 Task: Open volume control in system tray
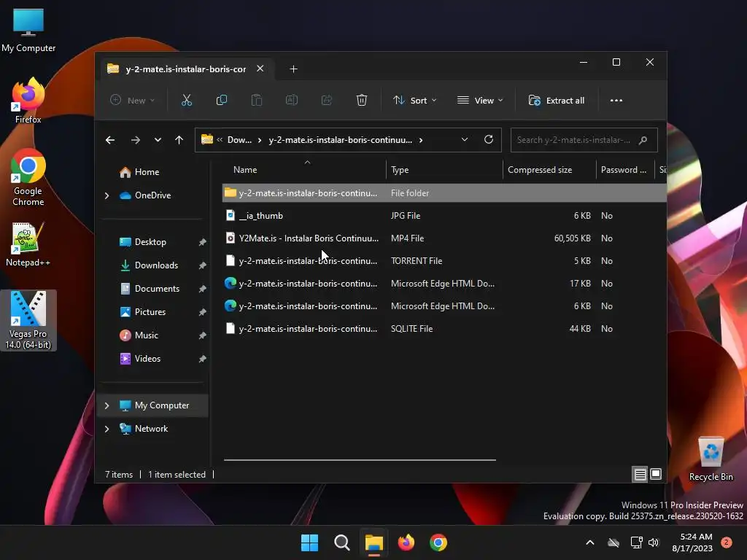[x=654, y=542]
